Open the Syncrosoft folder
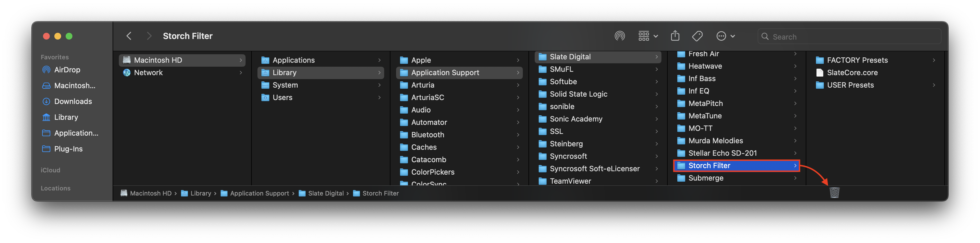Viewport: 980px width, 243px height. [598, 157]
